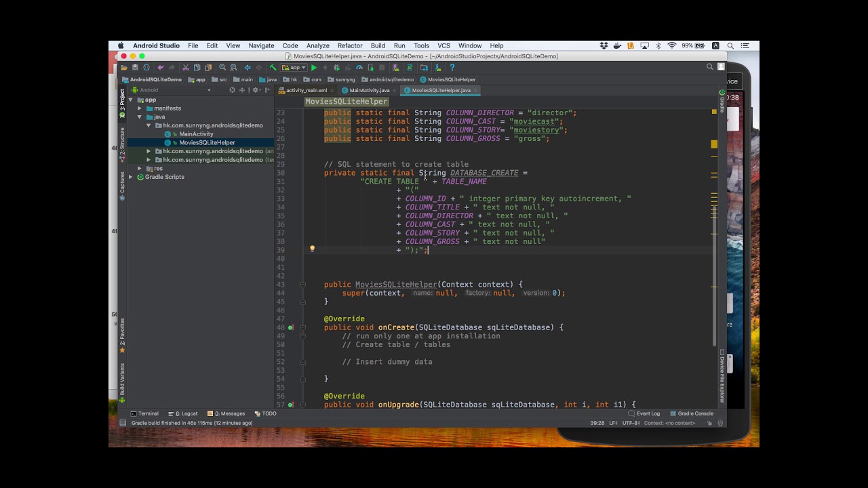Screen dimensions: 868x488
Task: Click the Wi-Fi icon in macOS menu bar
Action: (672, 45)
